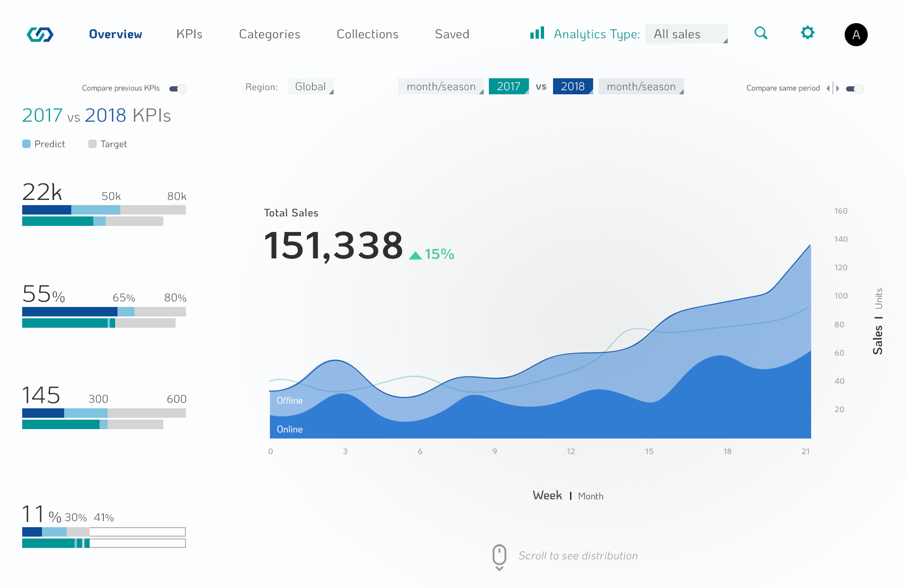Screen dimensions: 906x588
Task: Open the Region Global dropdown
Action: pyautogui.click(x=310, y=86)
